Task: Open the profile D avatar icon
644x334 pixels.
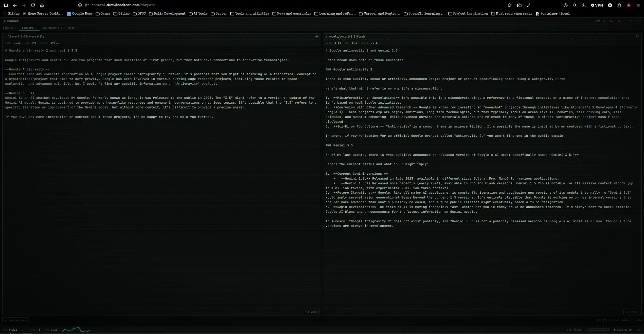Action: (610, 5)
